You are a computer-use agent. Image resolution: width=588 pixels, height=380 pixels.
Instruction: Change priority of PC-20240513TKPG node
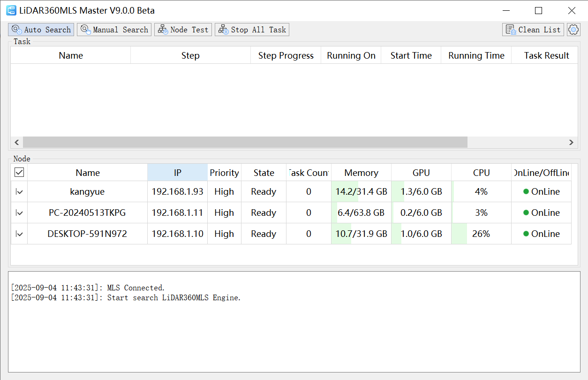point(224,213)
